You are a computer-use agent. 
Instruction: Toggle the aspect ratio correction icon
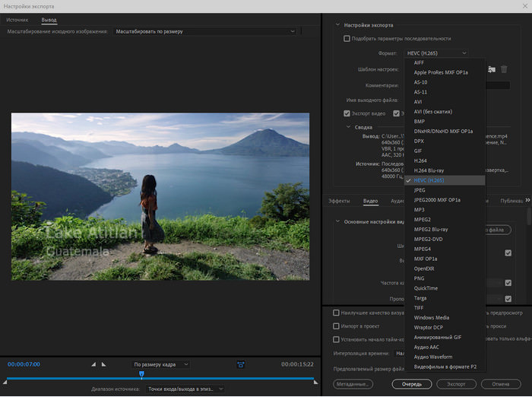click(x=241, y=364)
